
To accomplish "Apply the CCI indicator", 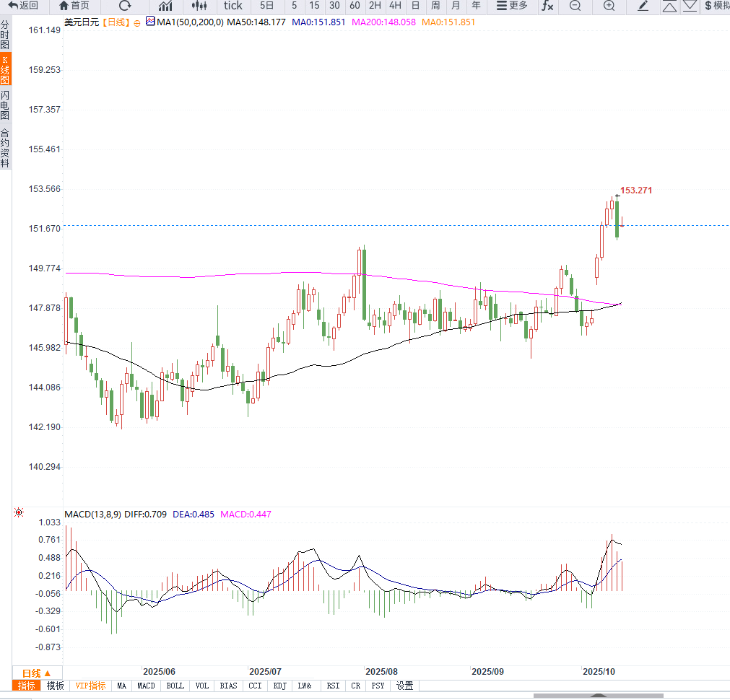I will pos(255,686).
